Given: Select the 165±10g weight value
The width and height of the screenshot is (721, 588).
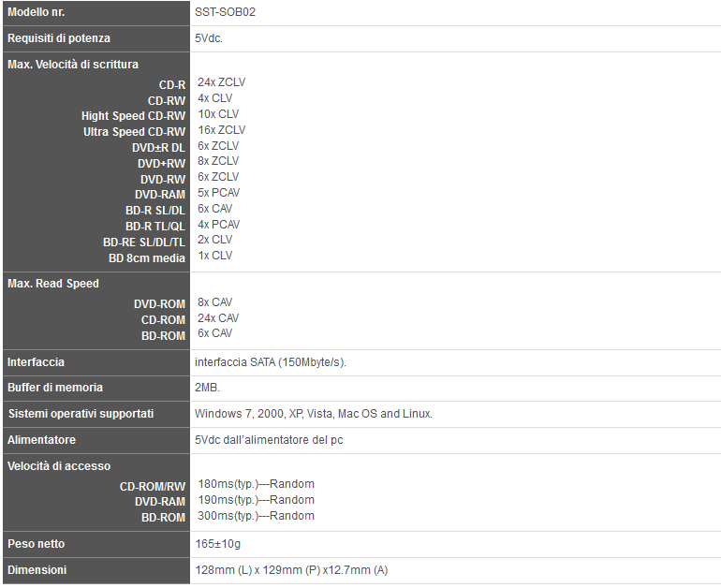Looking at the screenshot, I should (x=218, y=544).
